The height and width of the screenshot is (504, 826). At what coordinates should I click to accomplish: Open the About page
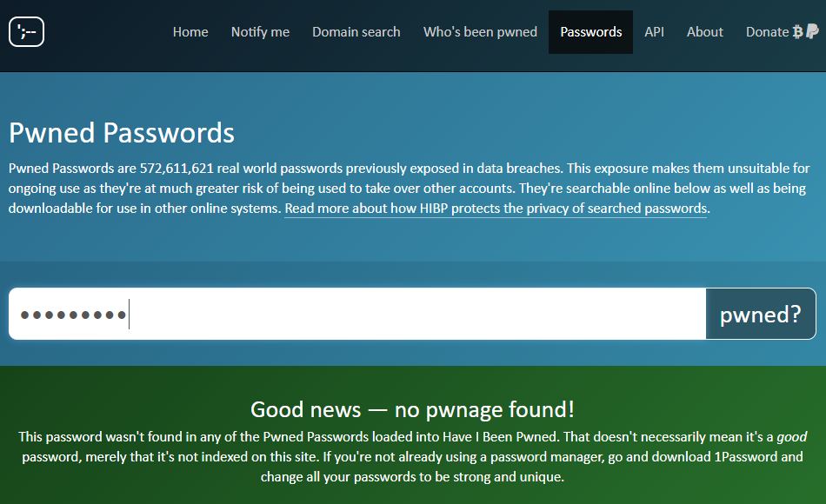tap(705, 32)
